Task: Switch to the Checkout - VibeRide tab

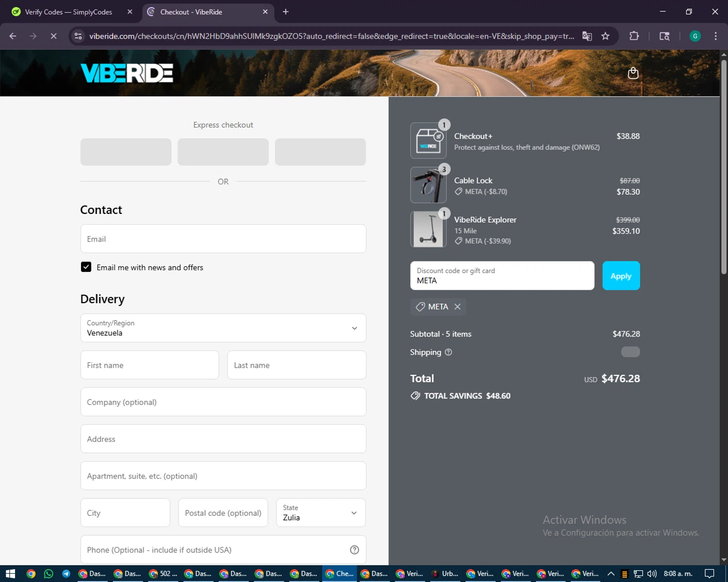Action: [208, 12]
